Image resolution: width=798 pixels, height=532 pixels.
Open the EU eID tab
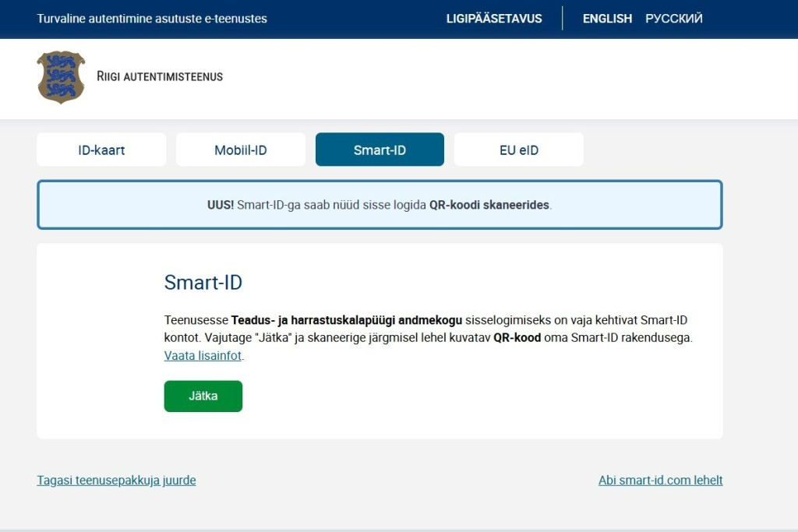point(518,150)
